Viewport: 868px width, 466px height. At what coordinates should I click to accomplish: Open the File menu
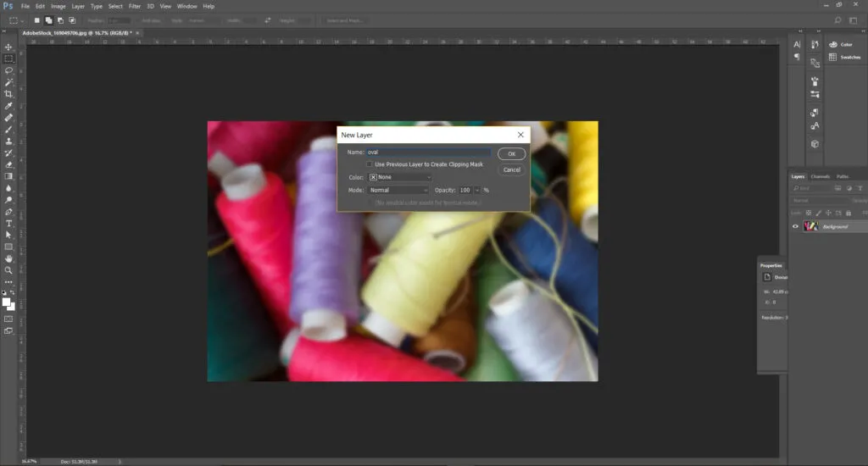(25, 6)
